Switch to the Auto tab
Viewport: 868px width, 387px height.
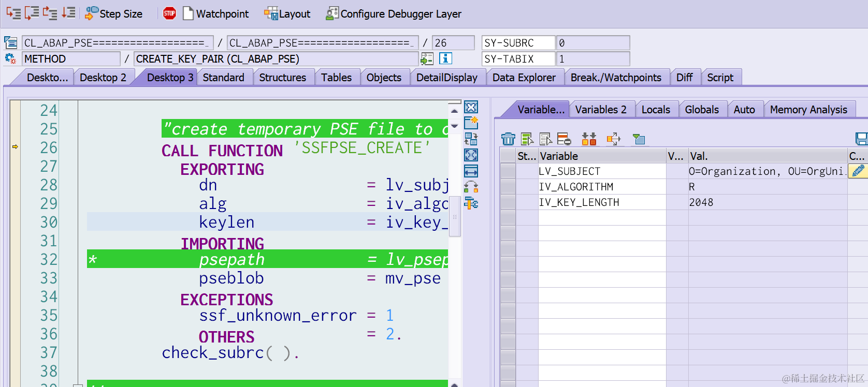point(744,110)
